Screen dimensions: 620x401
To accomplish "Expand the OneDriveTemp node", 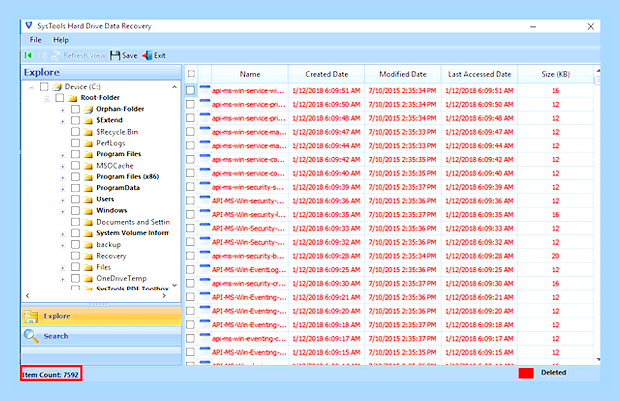I will [62, 280].
